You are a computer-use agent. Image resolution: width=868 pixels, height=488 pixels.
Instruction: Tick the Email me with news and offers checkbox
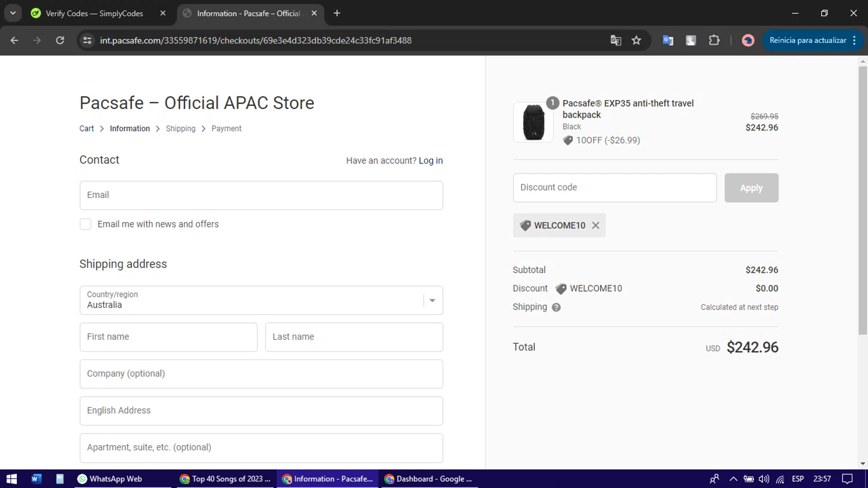coord(85,224)
